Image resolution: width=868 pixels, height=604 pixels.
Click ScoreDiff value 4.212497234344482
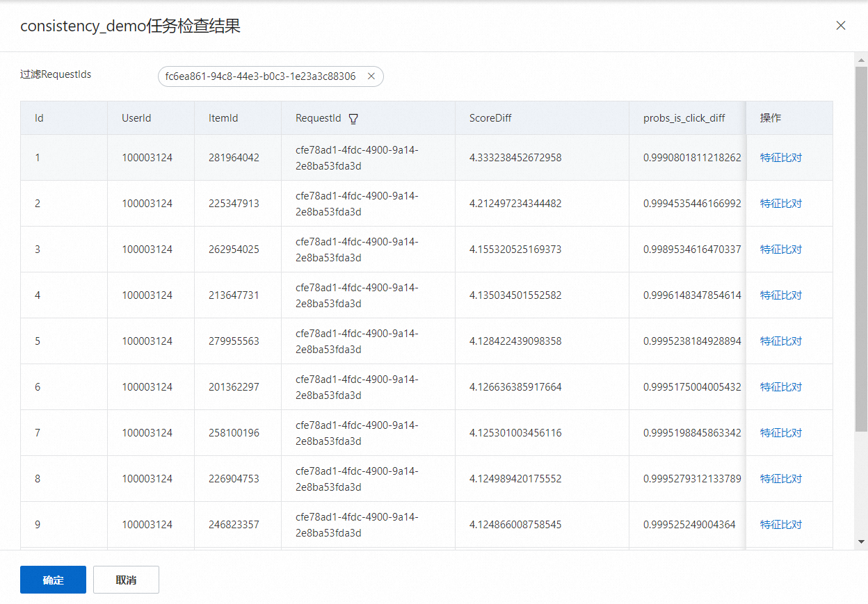(515, 204)
